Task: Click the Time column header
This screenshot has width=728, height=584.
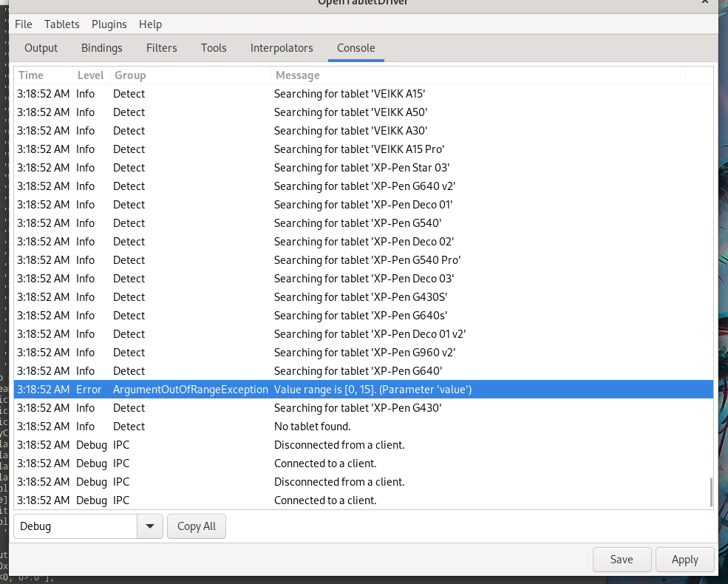Action: [x=30, y=75]
